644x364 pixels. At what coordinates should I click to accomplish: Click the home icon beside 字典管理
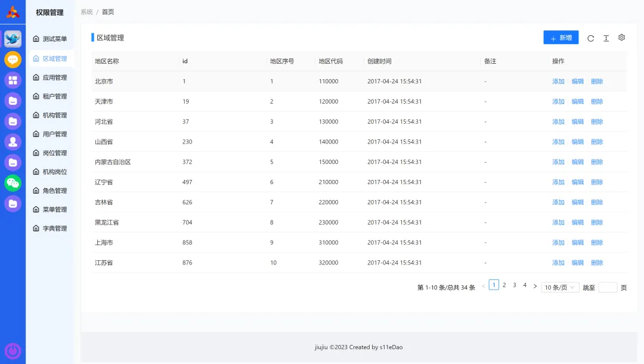click(36, 228)
